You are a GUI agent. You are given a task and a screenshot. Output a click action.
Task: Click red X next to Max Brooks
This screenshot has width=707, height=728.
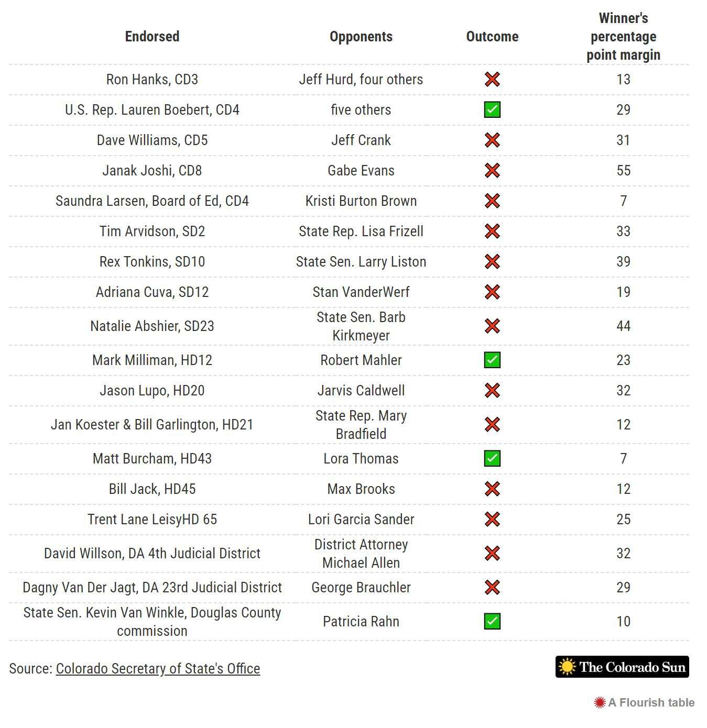[492, 489]
